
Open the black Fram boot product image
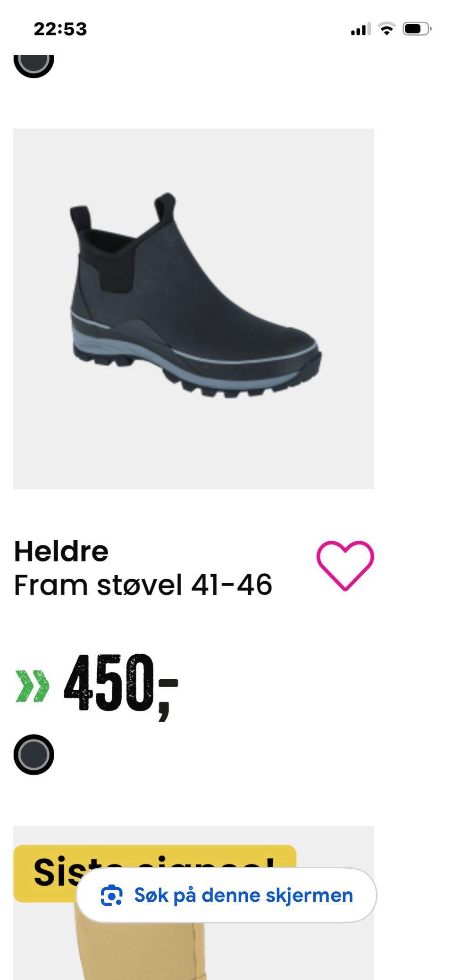(193, 309)
